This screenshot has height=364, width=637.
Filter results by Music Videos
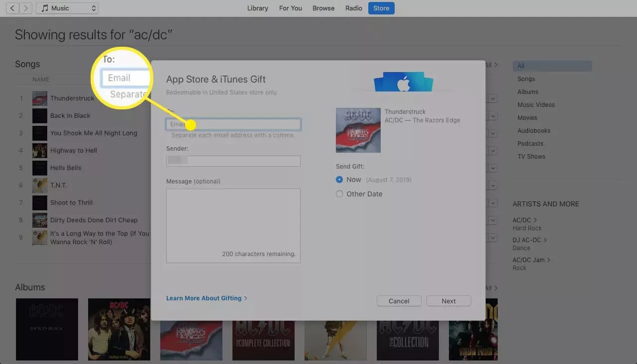536,104
